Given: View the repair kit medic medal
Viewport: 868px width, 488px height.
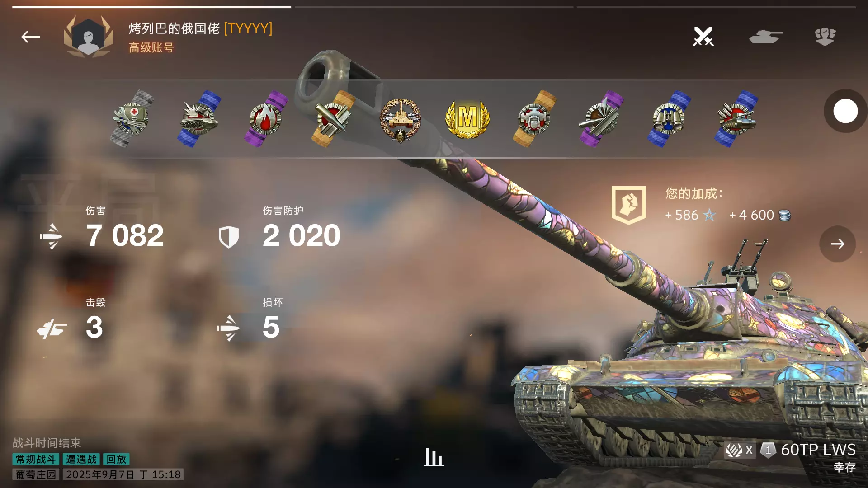Looking at the screenshot, I should [x=132, y=118].
